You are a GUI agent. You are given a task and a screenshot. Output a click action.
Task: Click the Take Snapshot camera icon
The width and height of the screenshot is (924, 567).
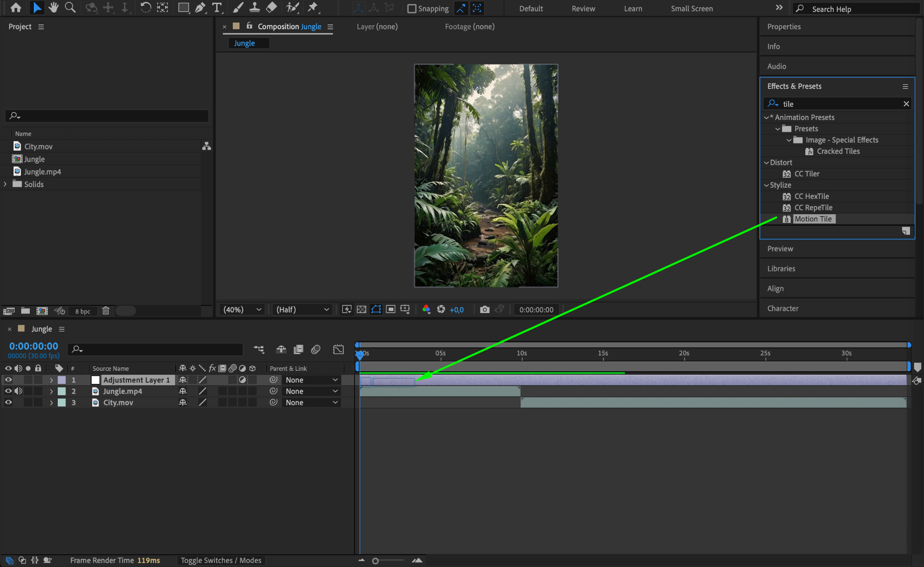click(x=485, y=309)
